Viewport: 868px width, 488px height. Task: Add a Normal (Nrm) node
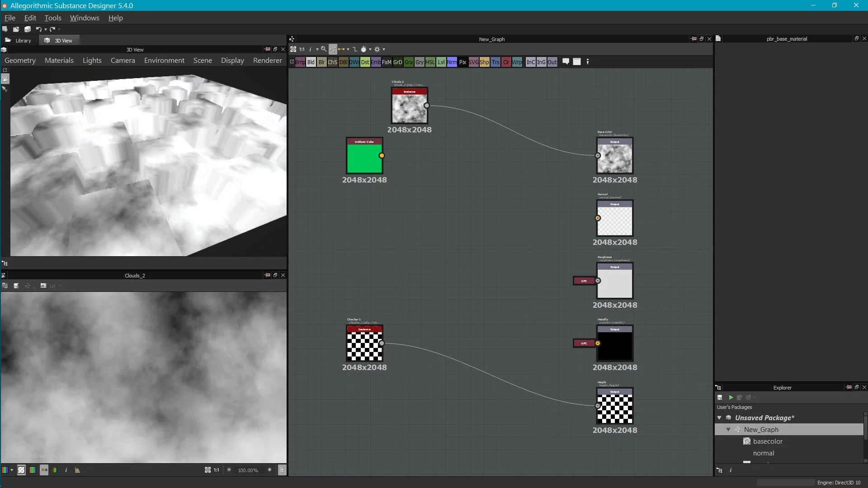click(x=452, y=62)
